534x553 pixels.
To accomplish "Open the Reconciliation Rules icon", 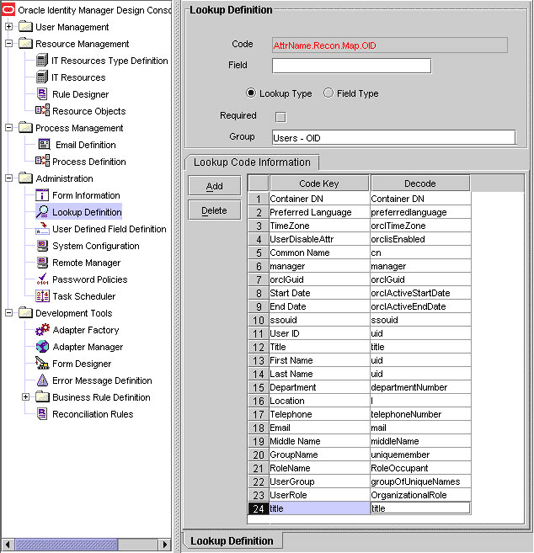I will coord(42,414).
